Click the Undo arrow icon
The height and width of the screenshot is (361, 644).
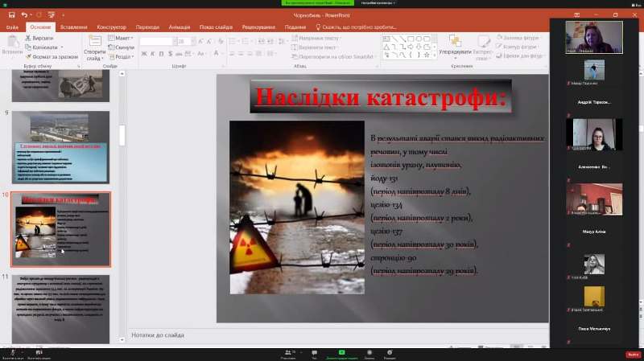click(x=24, y=15)
